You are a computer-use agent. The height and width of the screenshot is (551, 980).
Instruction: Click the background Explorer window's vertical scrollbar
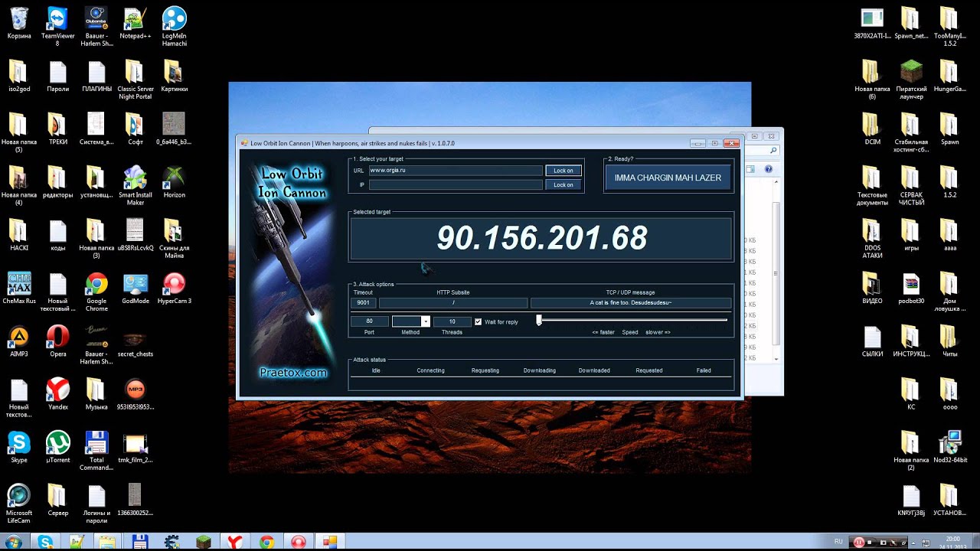pyautogui.click(x=776, y=269)
